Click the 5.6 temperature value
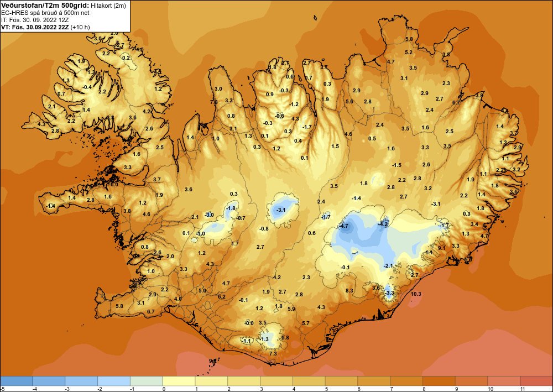553x392 pixels. (x=349, y=102)
